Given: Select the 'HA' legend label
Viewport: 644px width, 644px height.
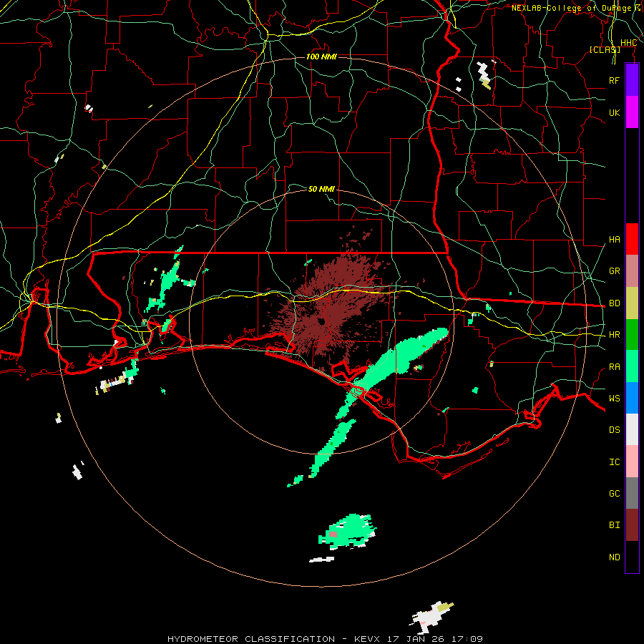Looking at the screenshot, I should point(614,240).
